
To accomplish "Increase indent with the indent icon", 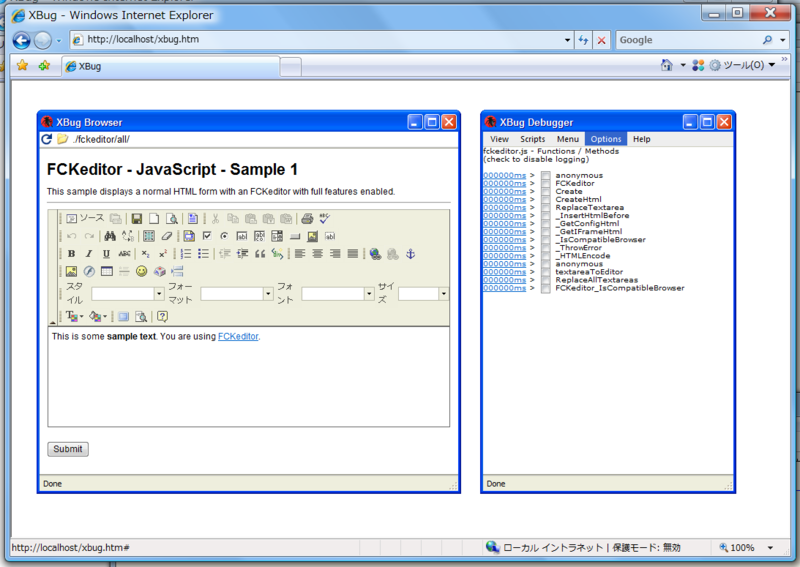I will [242, 254].
